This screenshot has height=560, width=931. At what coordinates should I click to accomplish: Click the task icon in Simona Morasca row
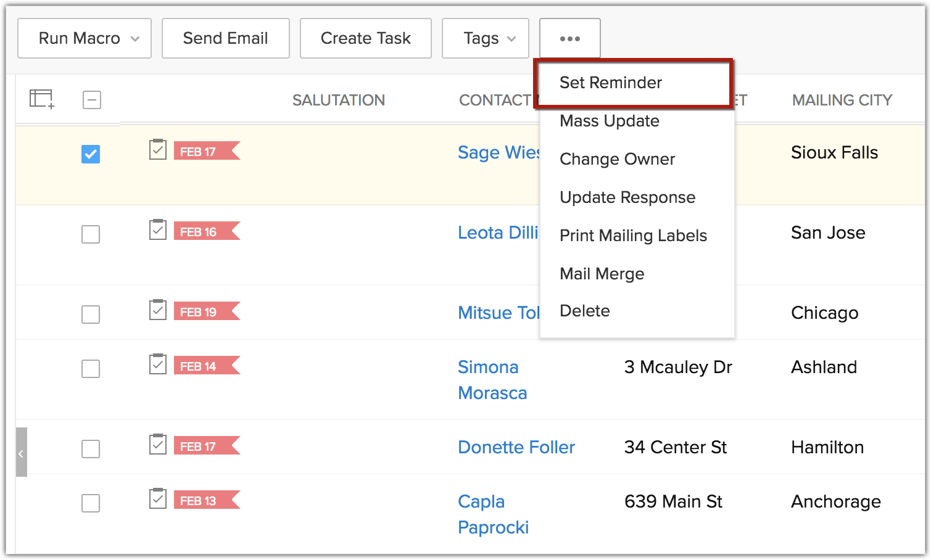pos(158,364)
